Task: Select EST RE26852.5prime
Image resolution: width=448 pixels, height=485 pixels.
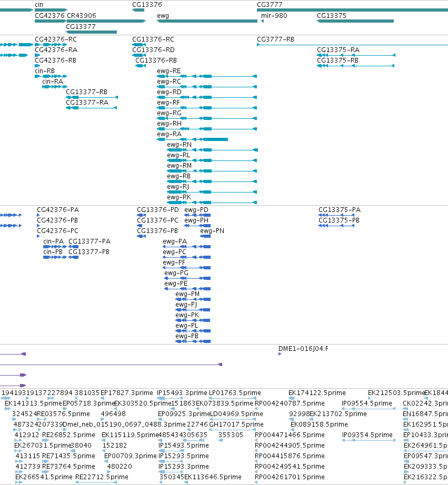Action: [69, 435]
